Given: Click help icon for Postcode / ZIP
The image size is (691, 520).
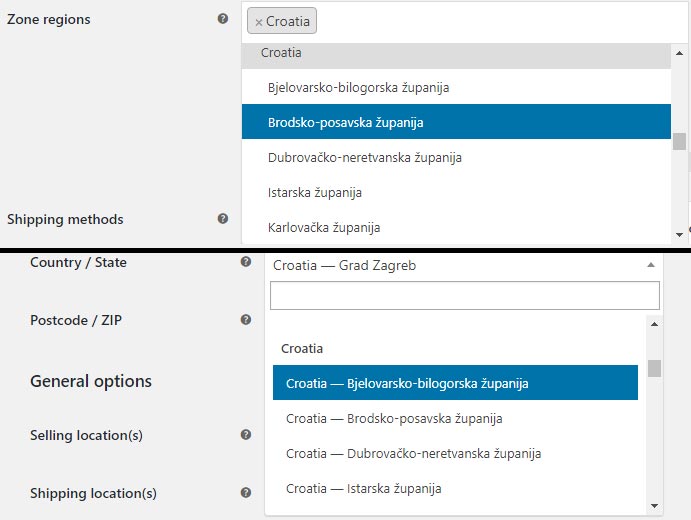Looking at the screenshot, I should [x=246, y=320].
